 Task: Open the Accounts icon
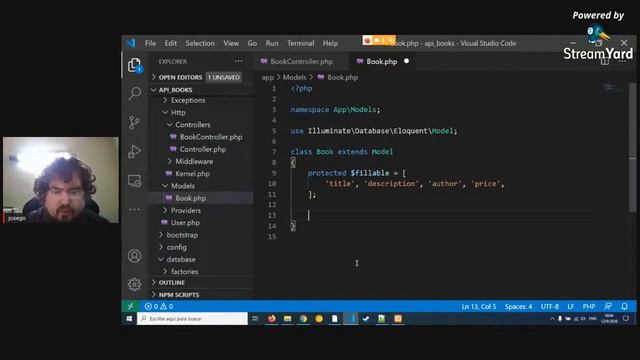tap(134, 256)
